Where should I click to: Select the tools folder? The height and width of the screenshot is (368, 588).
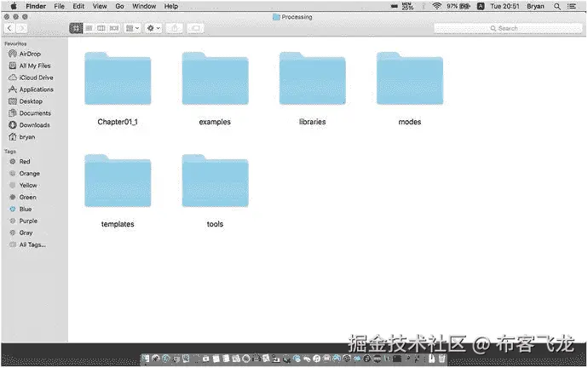click(216, 181)
